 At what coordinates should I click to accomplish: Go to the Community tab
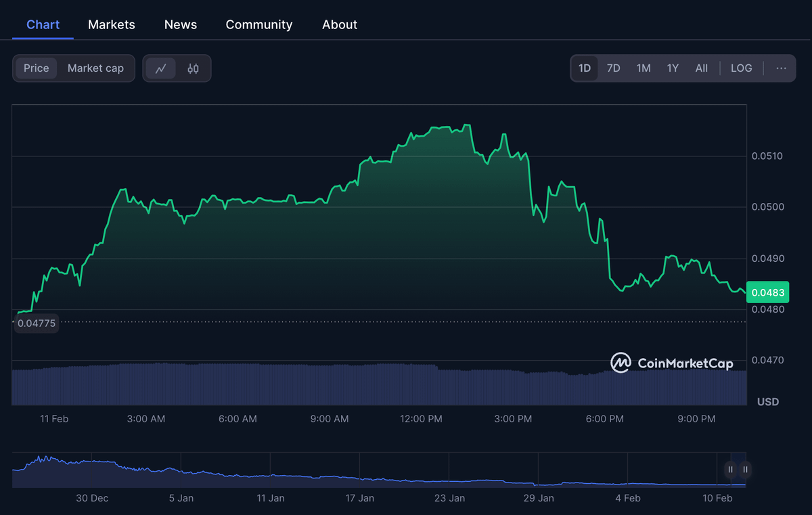tap(259, 24)
